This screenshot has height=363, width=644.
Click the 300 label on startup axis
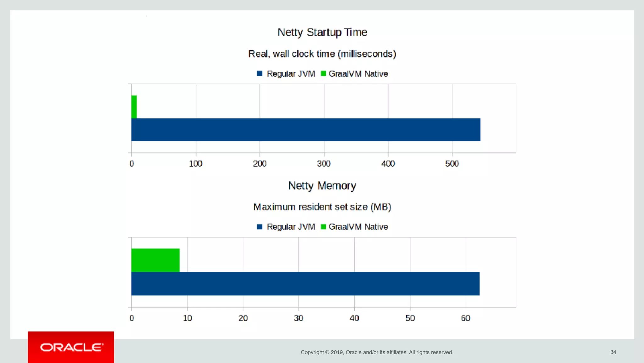click(x=324, y=164)
